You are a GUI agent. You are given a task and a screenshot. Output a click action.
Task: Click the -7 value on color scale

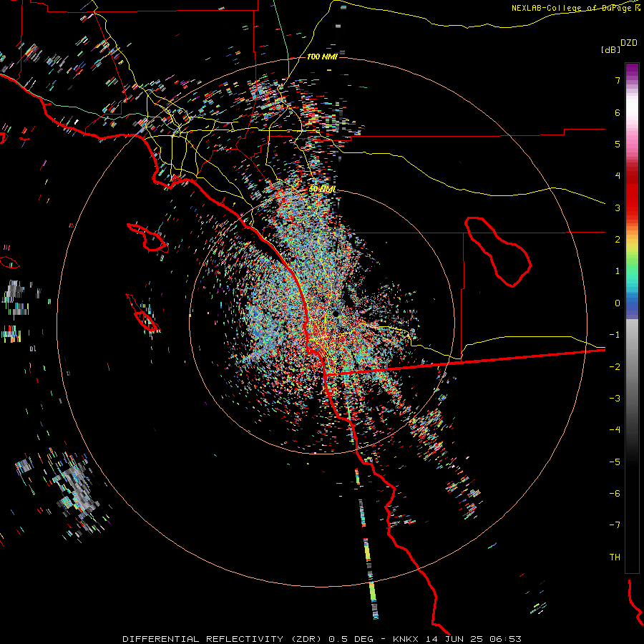(x=615, y=525)
